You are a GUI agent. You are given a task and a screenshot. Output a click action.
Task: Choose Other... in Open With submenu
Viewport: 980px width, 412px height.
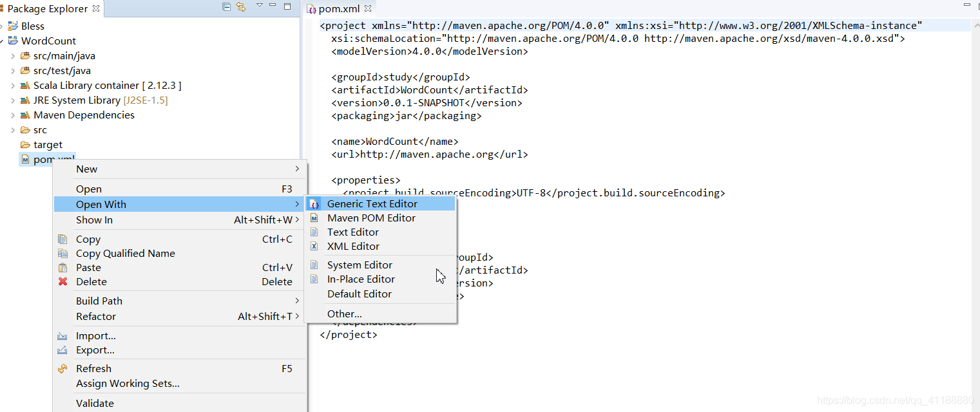tap(380, 314)
